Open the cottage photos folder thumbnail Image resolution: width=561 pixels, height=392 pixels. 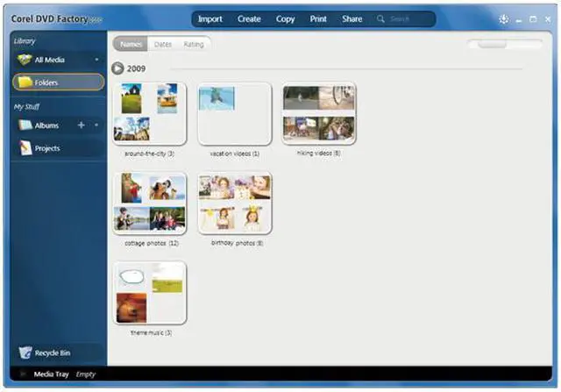click(150, 203)
